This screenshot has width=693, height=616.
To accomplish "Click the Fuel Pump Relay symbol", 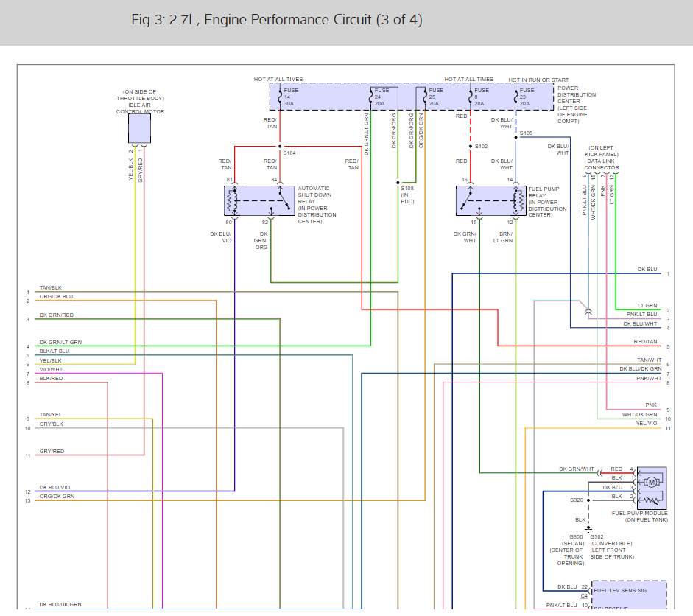I will (491, 200).
